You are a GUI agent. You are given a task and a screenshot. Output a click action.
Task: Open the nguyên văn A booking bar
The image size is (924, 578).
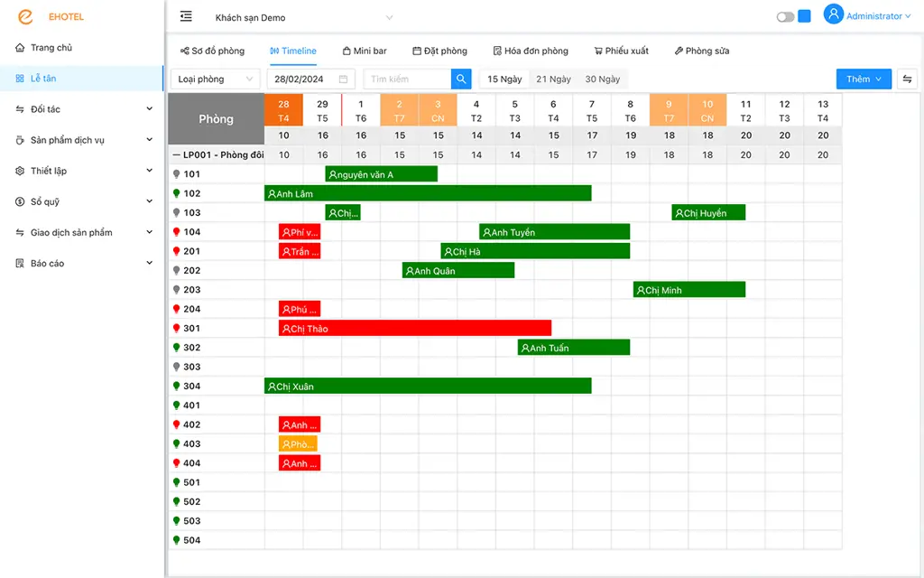[382, 174]
